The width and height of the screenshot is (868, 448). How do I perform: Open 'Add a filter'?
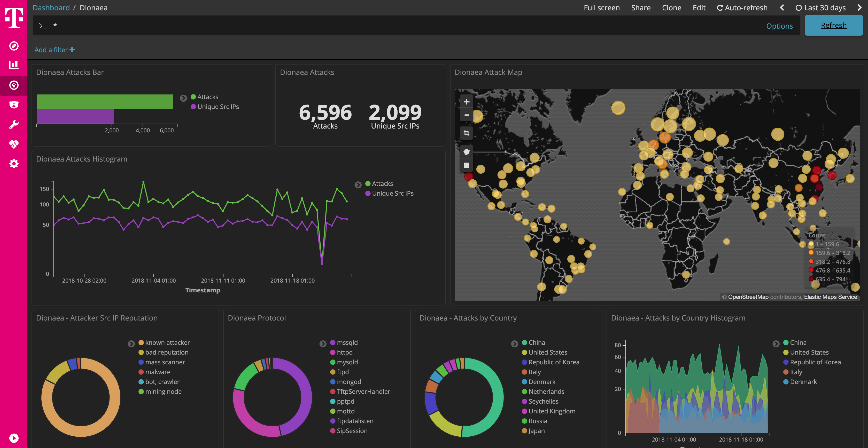point(54,50)
